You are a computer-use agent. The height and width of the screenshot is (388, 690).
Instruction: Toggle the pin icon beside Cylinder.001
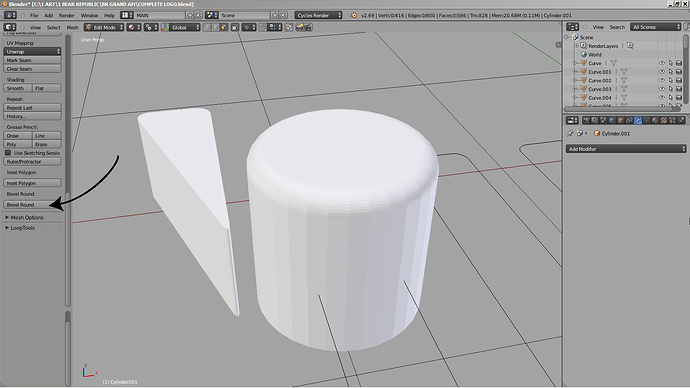click(x=570, y=133)
